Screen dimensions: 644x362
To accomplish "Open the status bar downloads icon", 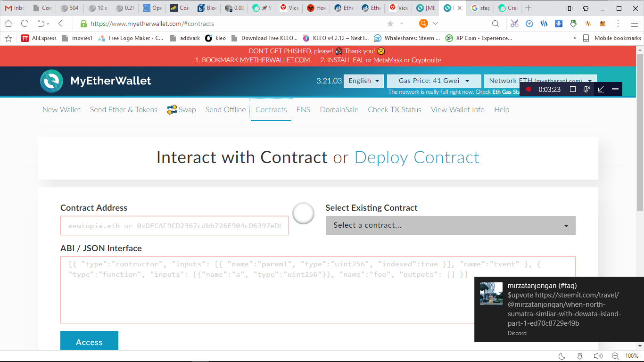I will (x=580, y=356).
